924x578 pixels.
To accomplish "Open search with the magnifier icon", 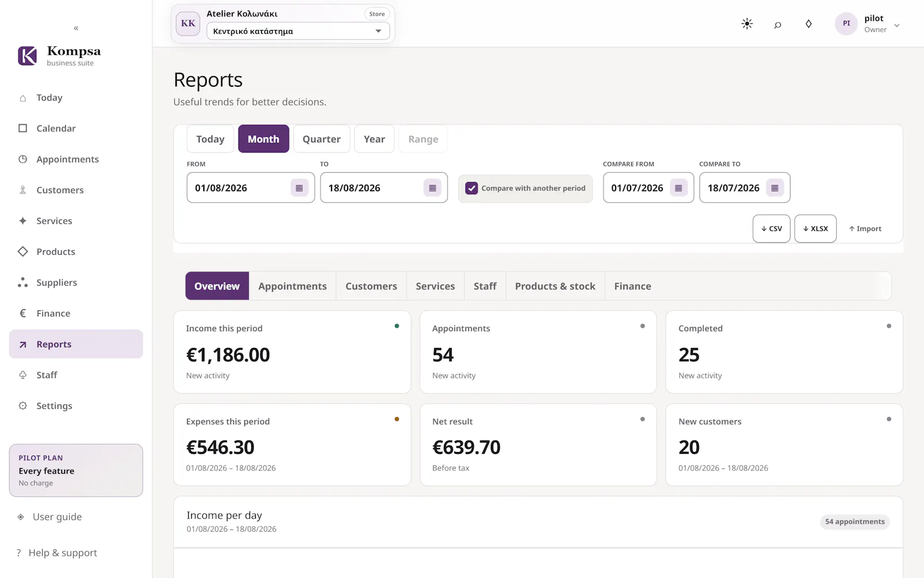I will (x=778, y=24).
